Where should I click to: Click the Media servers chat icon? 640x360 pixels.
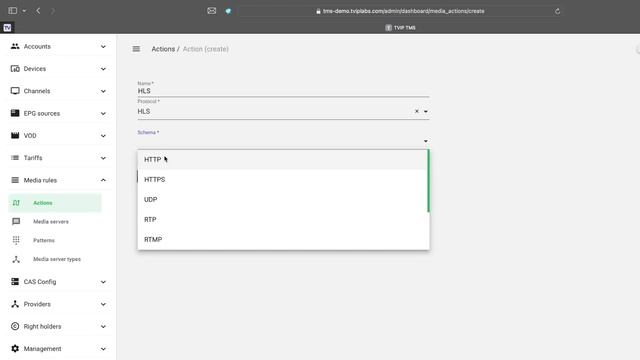coord(16,221)
